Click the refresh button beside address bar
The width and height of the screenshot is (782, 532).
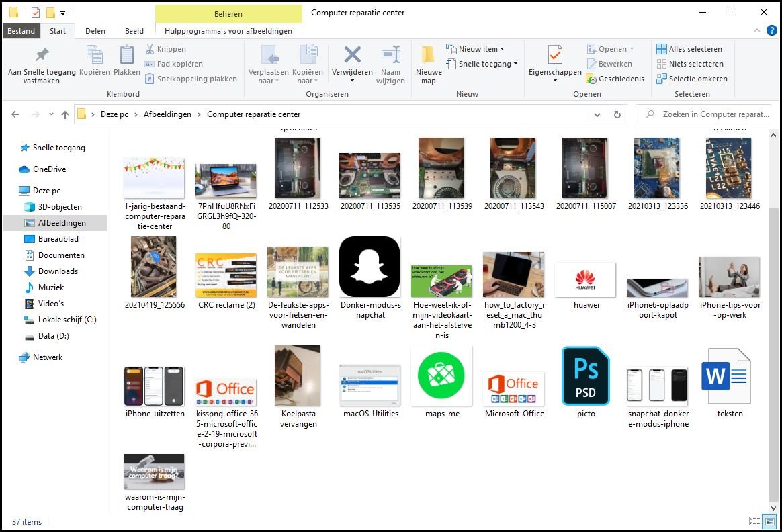tap(617, 114)
